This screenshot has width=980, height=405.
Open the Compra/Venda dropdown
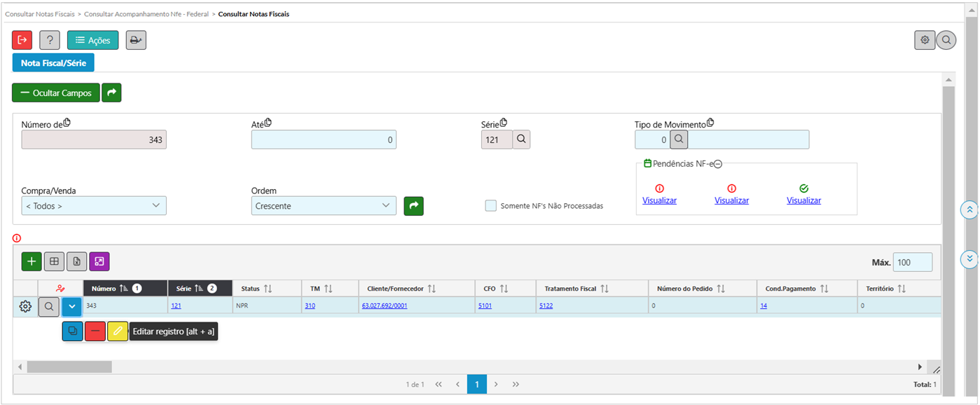pyautogui.click(x=94, y=206)
